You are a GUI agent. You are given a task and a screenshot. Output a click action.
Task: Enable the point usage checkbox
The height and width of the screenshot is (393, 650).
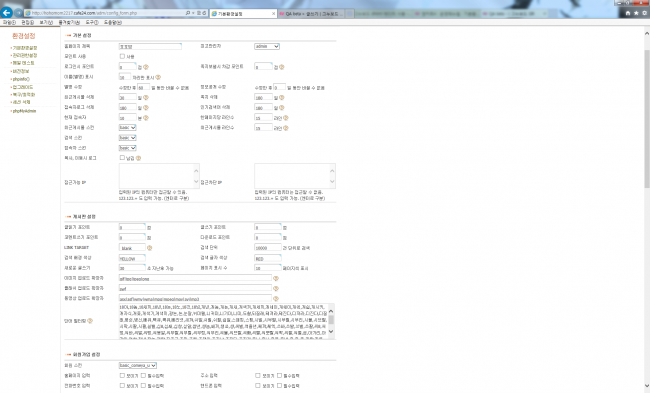(122, 56)
